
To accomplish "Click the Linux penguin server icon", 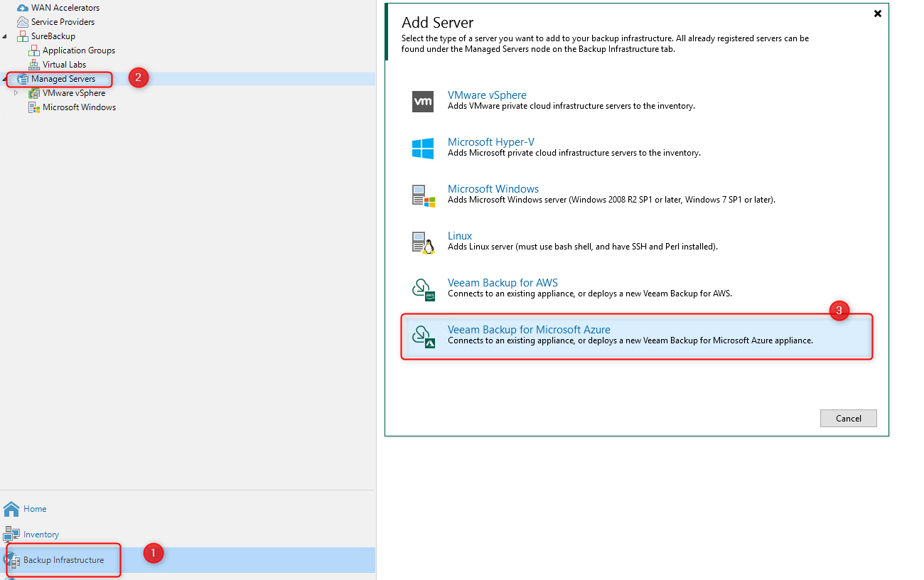I will [423, 242].
